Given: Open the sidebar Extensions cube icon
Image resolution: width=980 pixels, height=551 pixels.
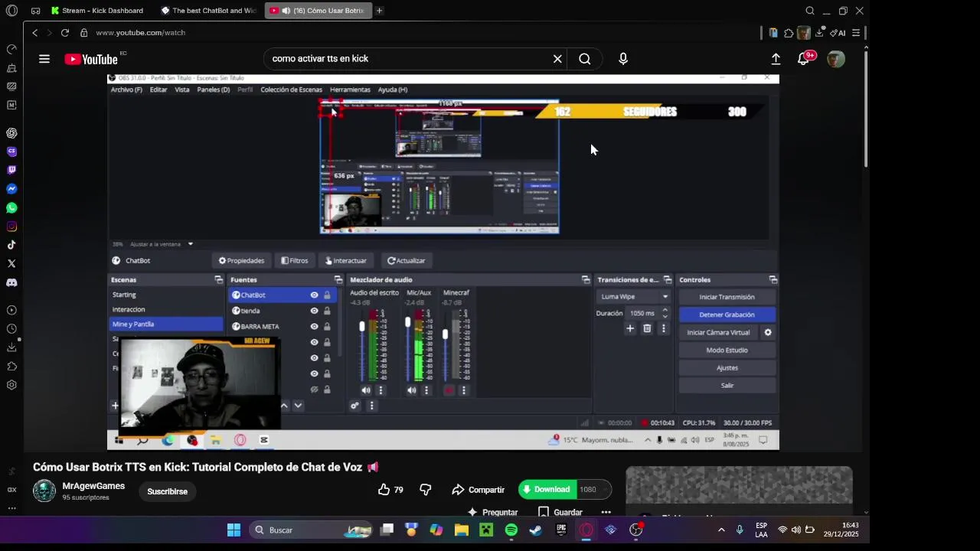Looking at the screenshot, I should click(11, 367).
